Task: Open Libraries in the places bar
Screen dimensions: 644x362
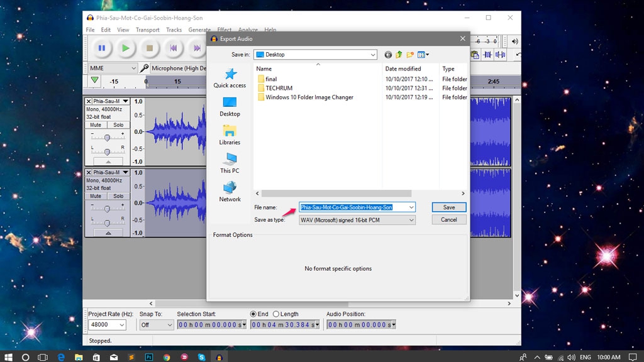Action: pyautogui.click(x=230, y=135)
